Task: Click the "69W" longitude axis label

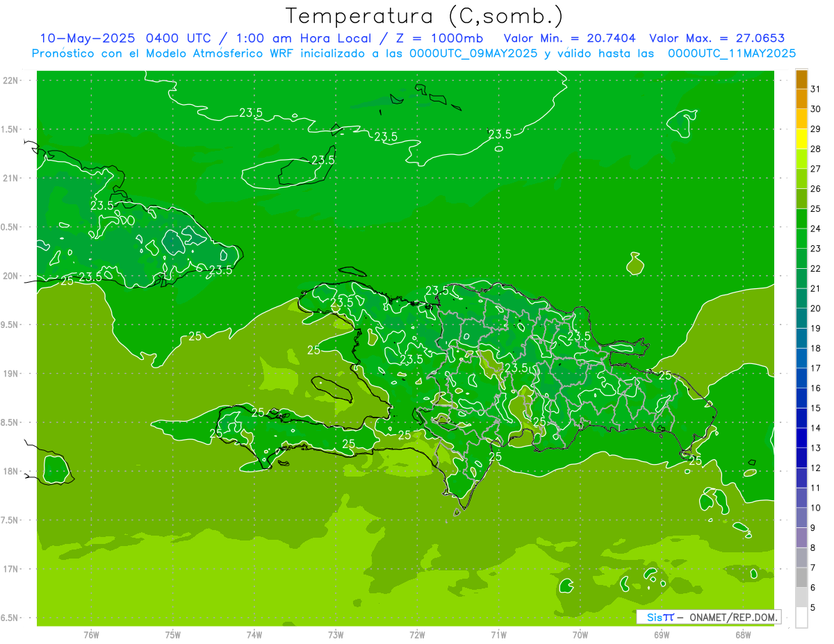Action: pos(662,634)
